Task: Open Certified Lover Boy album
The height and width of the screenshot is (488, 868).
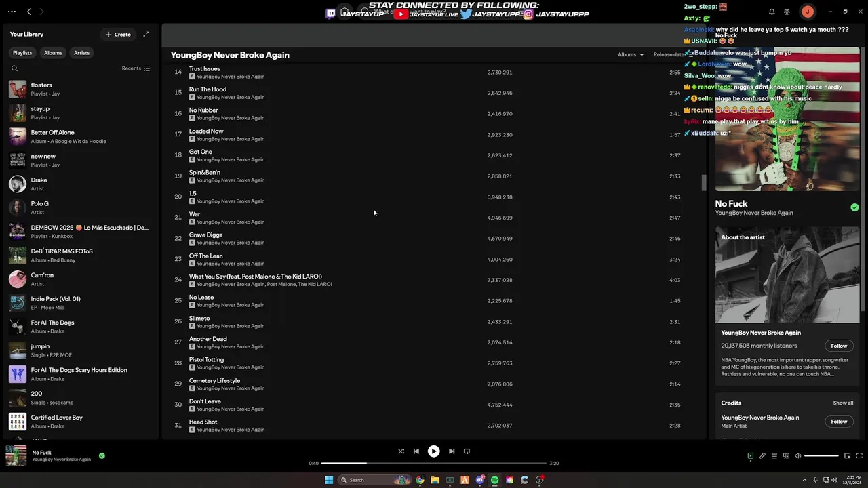Action: coord(79,422)
